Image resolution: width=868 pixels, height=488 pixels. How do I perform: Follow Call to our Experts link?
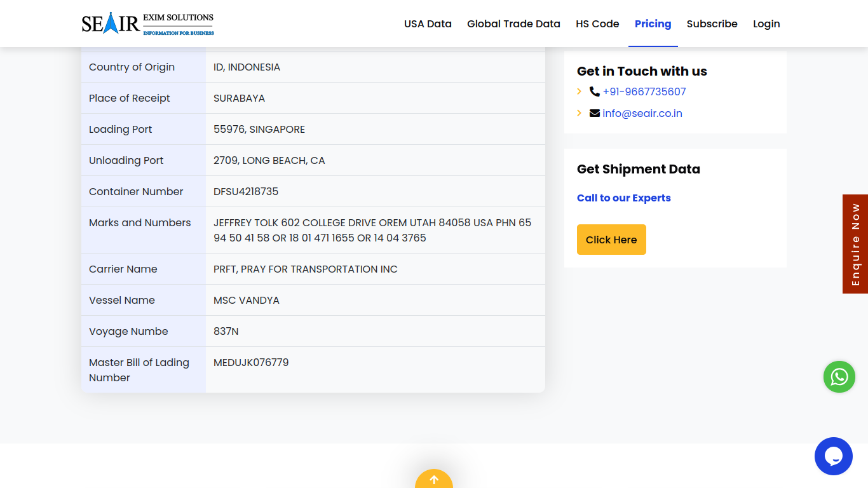[x=623, y=198]
